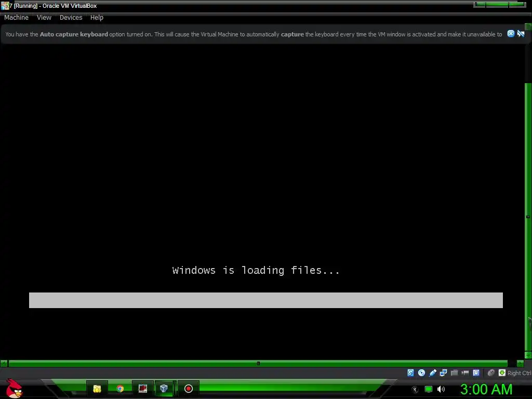Click the USB devices indicator icon

pyautogui.click(x=433, y=373)
